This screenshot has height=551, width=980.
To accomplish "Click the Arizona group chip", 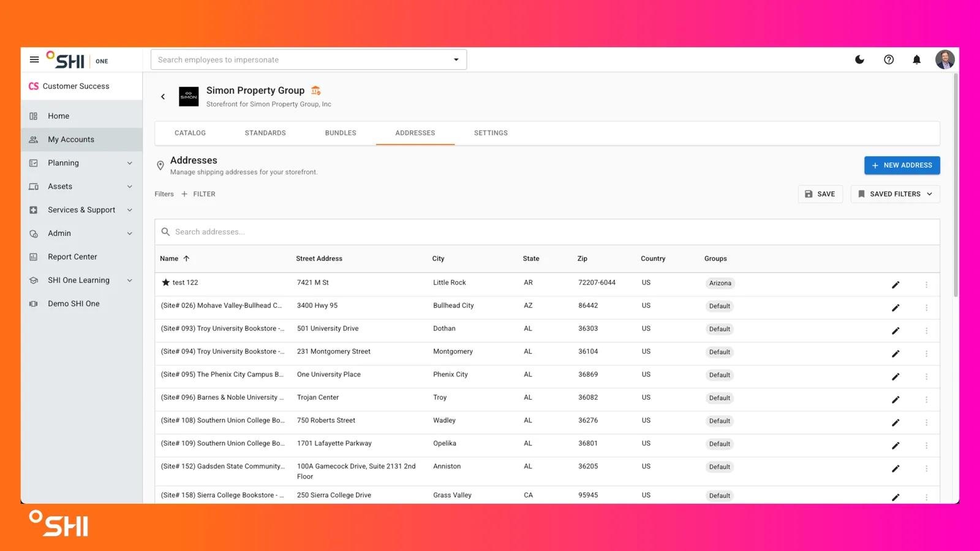I will point(720,283).
